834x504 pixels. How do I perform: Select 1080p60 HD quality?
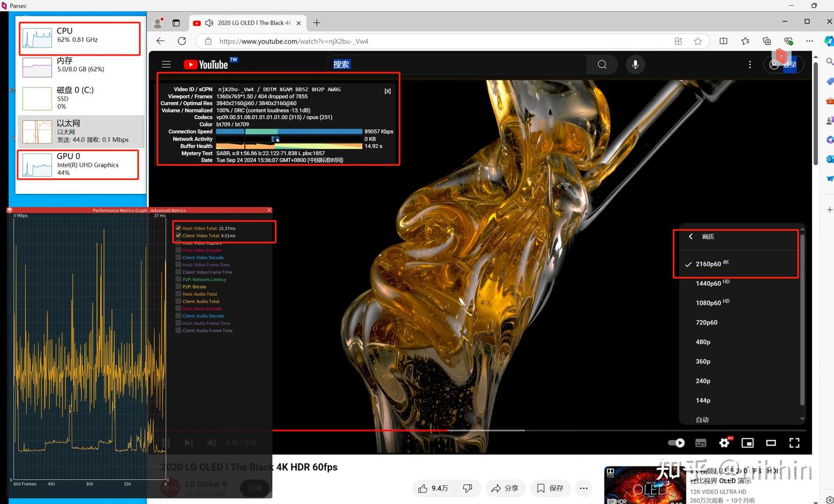click(740, 303)
